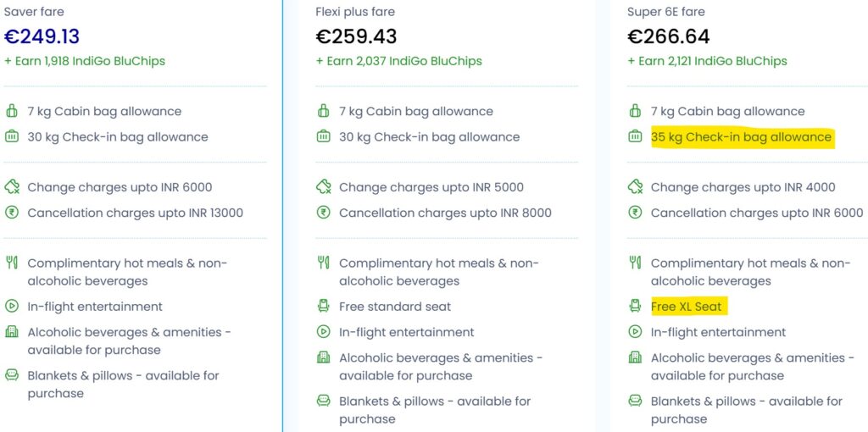Viewport: 868px width, 432px height.
Task: Click rupee cancellation icon in Saver fare
Action: [x=12, y=213]
